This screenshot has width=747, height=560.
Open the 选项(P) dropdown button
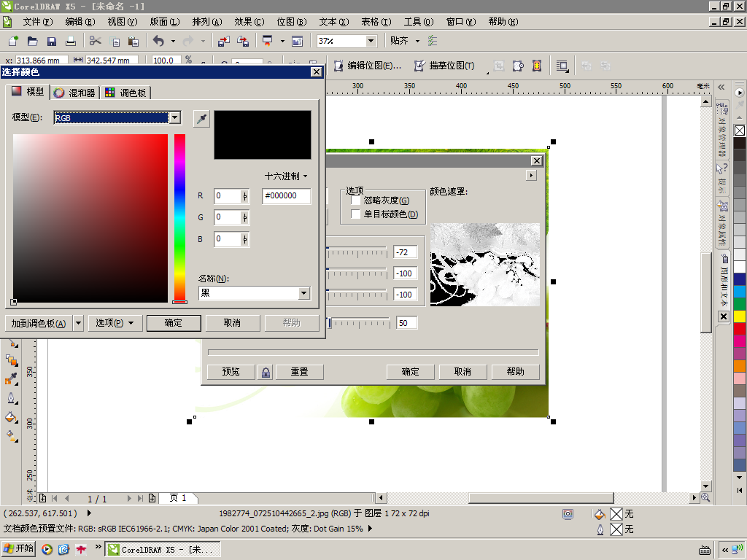coord(115,323)
